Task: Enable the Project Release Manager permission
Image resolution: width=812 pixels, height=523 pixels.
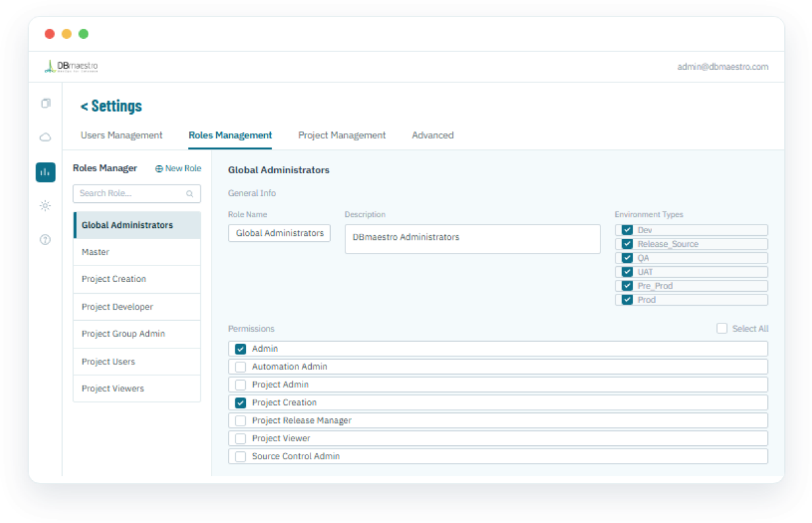Action: [x=241, y=420]
